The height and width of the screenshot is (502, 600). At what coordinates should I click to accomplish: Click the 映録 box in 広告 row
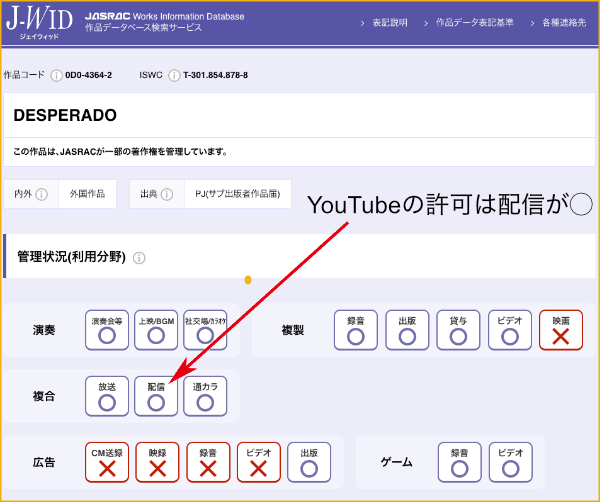point(157,462)
